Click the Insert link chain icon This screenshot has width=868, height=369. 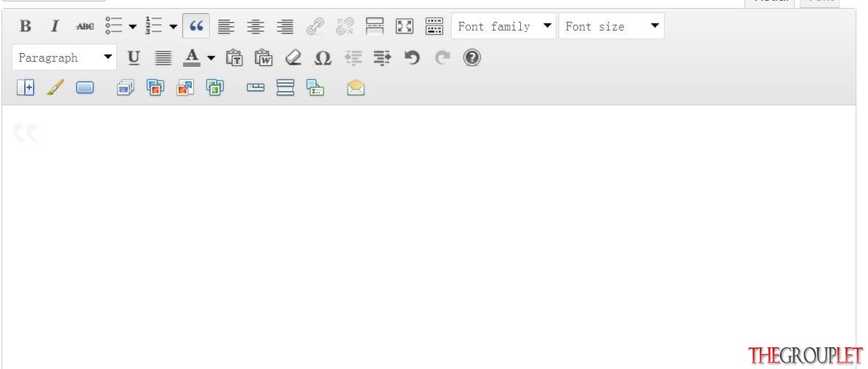(x=315, y=26)
